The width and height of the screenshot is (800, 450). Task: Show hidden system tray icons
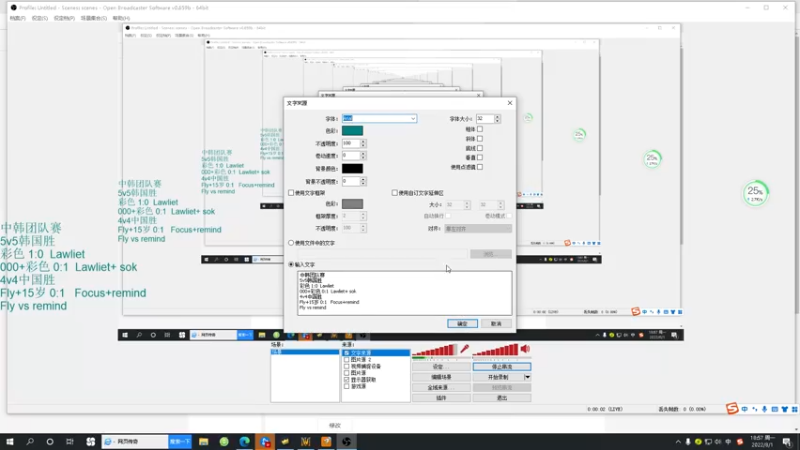(678, 442)
